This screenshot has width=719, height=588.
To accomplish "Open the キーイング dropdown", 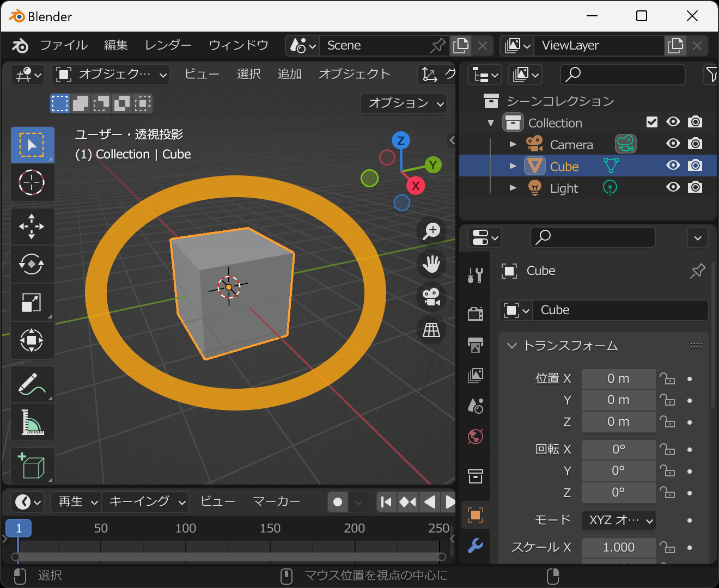I will coord(145,501).
